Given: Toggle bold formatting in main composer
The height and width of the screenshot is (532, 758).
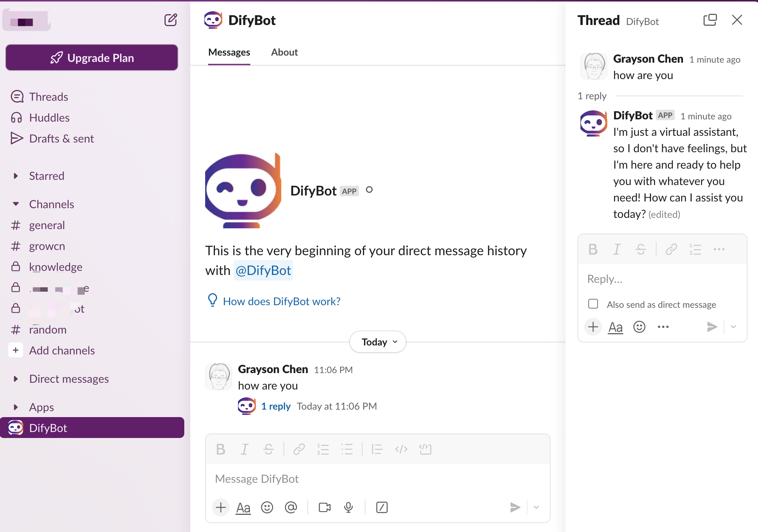Looking at the screenshot, I should 220,449.
